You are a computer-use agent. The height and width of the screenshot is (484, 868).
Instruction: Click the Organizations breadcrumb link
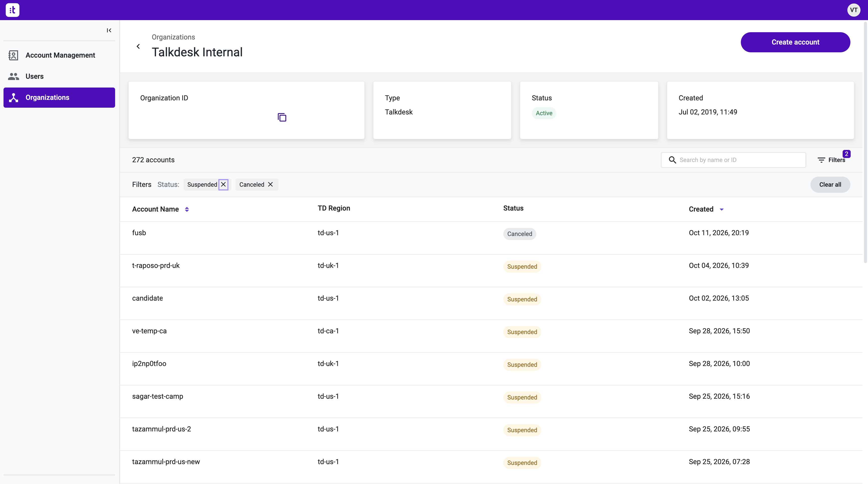(173, 37)
